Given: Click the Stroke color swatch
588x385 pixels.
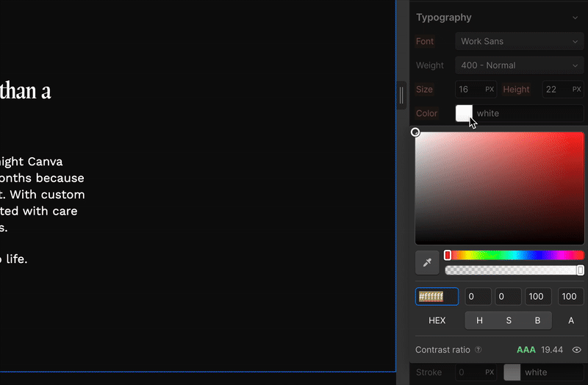Looking at the screenshot, I should pos(512,373).
